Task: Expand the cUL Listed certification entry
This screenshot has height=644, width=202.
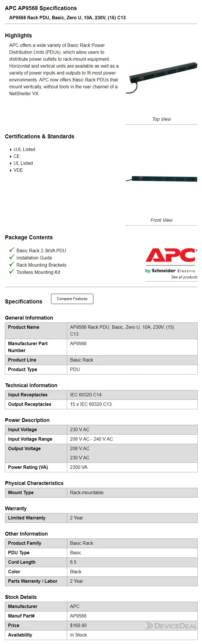Action: tap(24, 149)
